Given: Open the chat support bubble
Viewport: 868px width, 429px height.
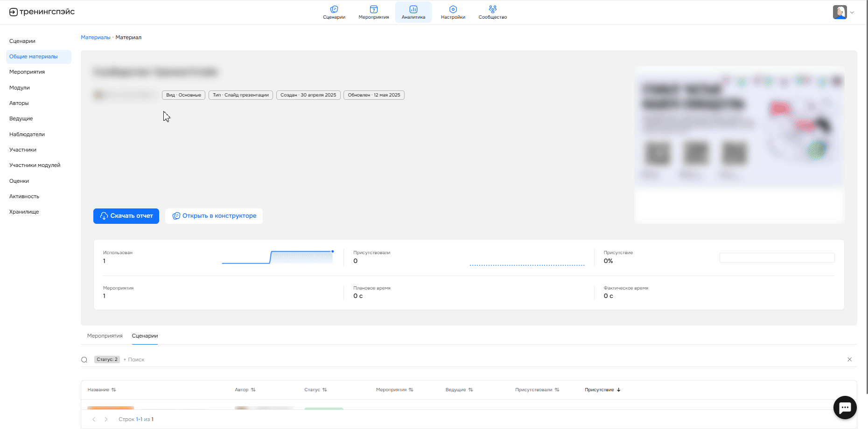Looking at the screenshot, I should coord(845,408).
